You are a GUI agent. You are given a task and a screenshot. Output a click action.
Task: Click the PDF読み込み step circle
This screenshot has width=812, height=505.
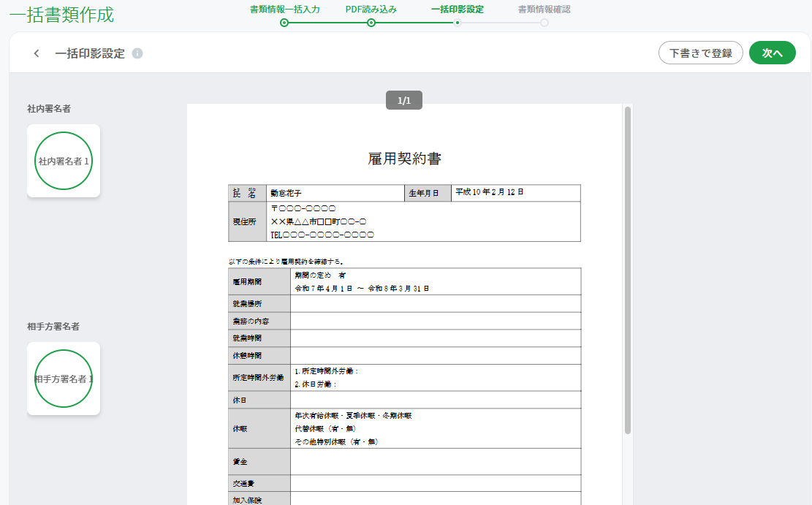(371, 23)
